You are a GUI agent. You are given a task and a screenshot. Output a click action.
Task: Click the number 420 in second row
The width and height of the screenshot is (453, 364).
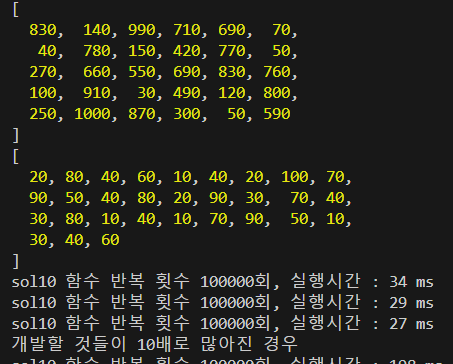(x=187, y=51)
